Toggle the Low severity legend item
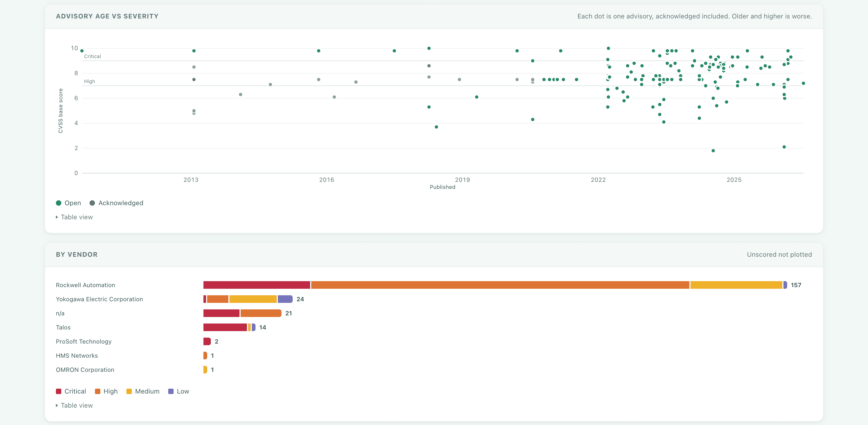 178,391
